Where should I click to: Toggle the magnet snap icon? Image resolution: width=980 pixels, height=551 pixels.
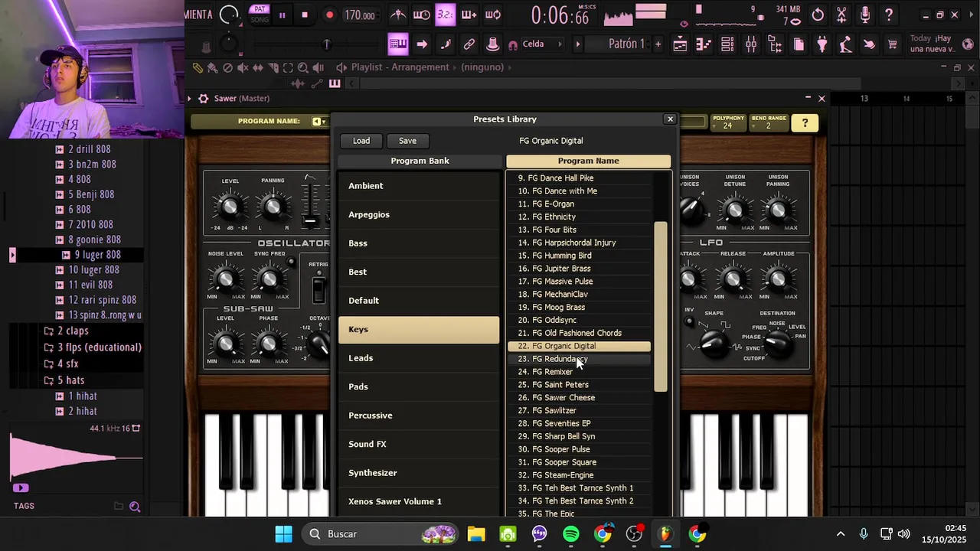pyautogui.click(x=513, y=44)
